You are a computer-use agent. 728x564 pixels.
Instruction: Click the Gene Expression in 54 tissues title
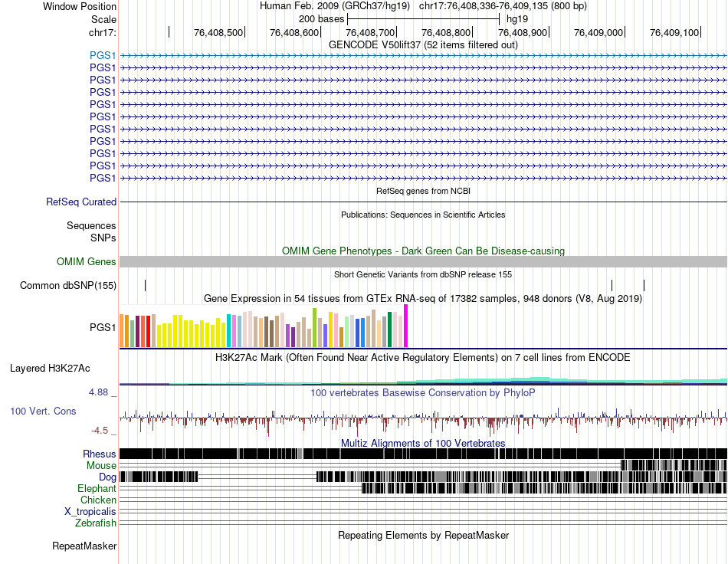(x=423, y=299)
